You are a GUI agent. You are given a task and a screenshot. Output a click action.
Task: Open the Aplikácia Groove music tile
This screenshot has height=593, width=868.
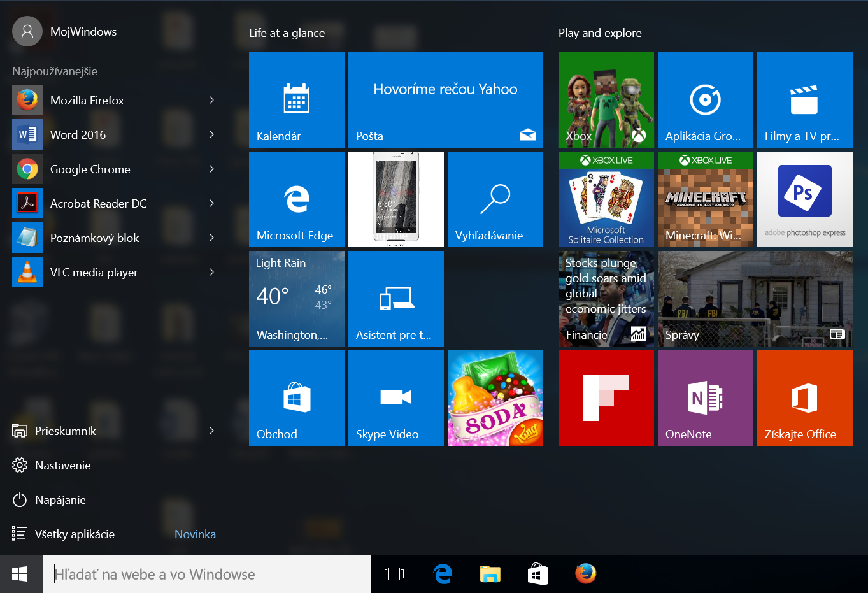[706, 100]
